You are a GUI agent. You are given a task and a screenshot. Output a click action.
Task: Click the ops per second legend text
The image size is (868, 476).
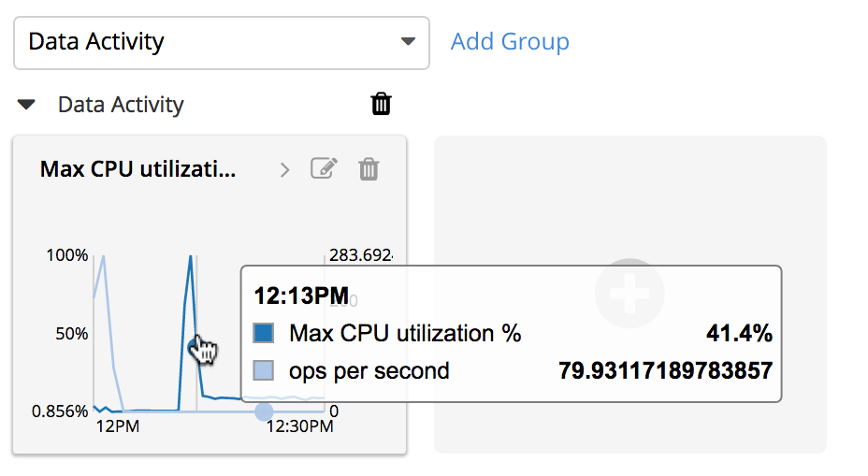[x=369, y=371]
